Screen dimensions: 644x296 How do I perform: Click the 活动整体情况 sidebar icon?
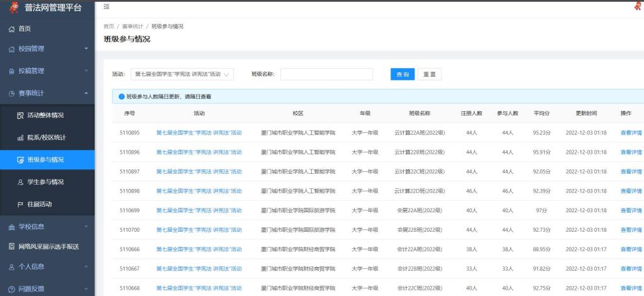click(x=19, y=115)
